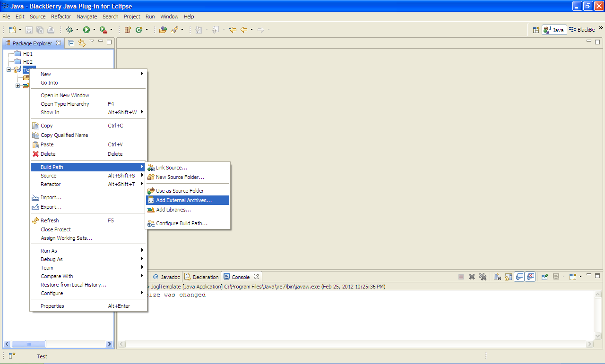Open dropdown arrow next to New Class icon
605x364 pixels.
147,30
